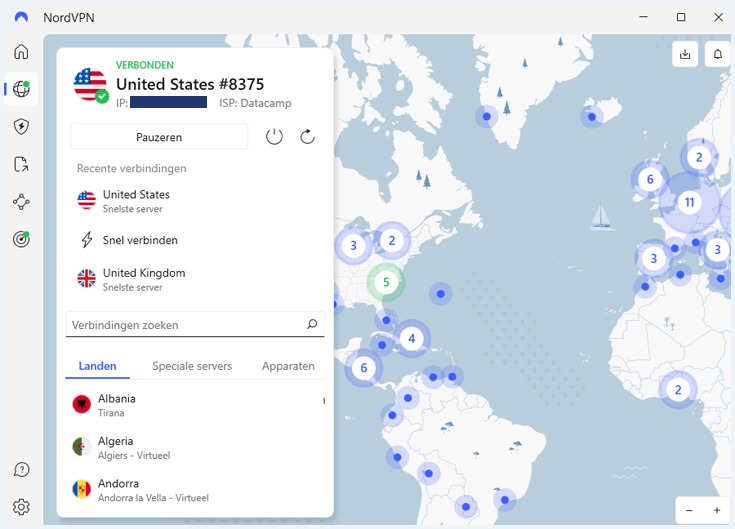Viewport: 735px width, 529px height.
Task: Open the notifications bell icon
Action: click(x=718, y=54)
